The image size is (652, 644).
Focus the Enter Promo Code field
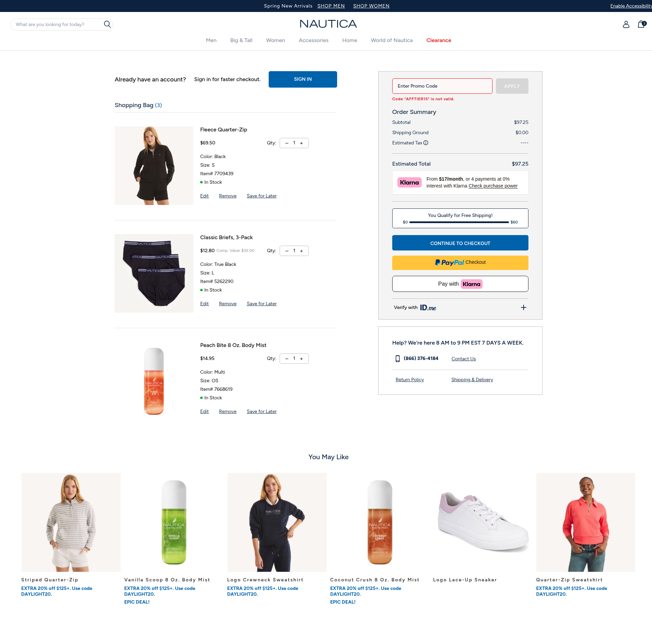[442, 86]
